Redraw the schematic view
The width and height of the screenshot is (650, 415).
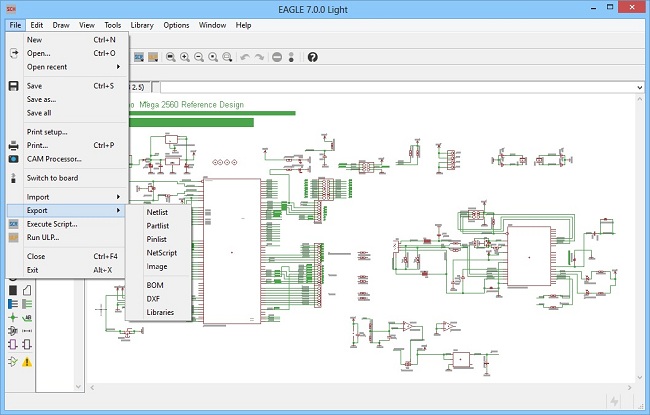click(213, 57)
